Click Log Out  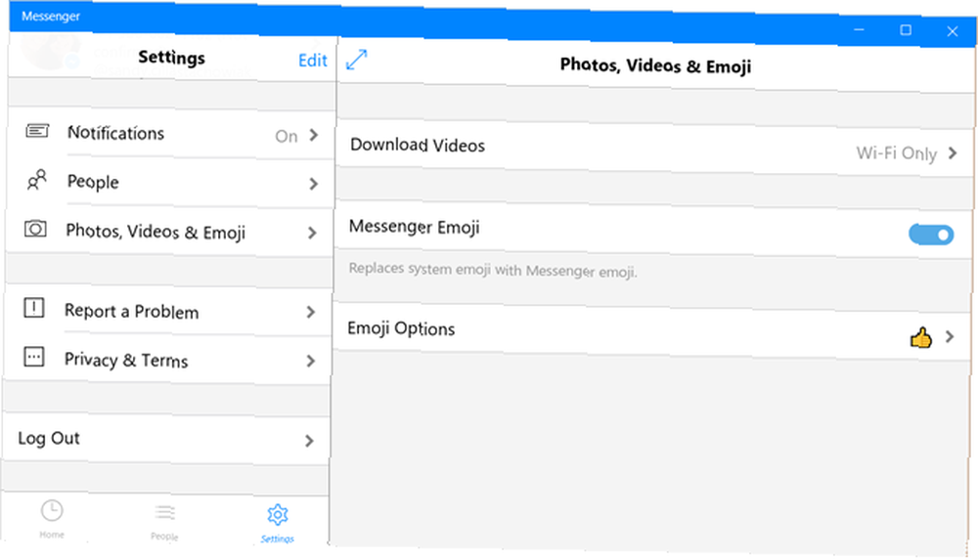click(x=165, y=439)
